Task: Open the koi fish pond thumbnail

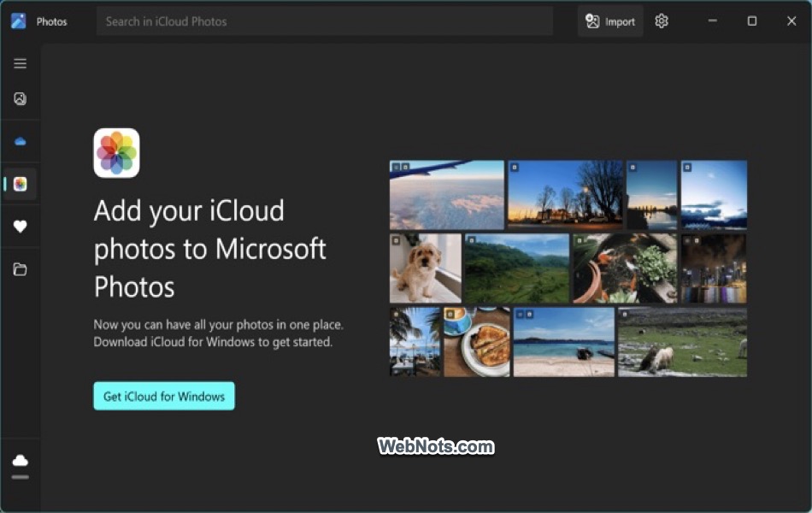Action: 625,268
